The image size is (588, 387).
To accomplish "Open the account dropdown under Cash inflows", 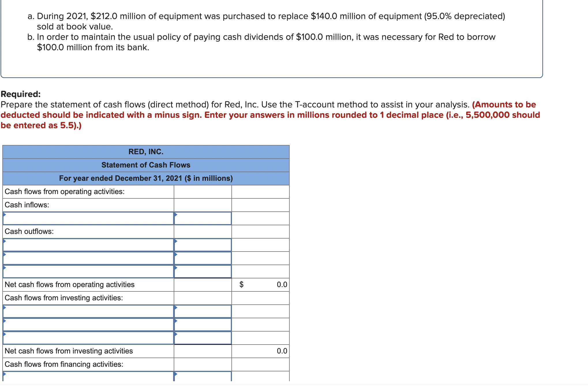I will coord(87,218).
